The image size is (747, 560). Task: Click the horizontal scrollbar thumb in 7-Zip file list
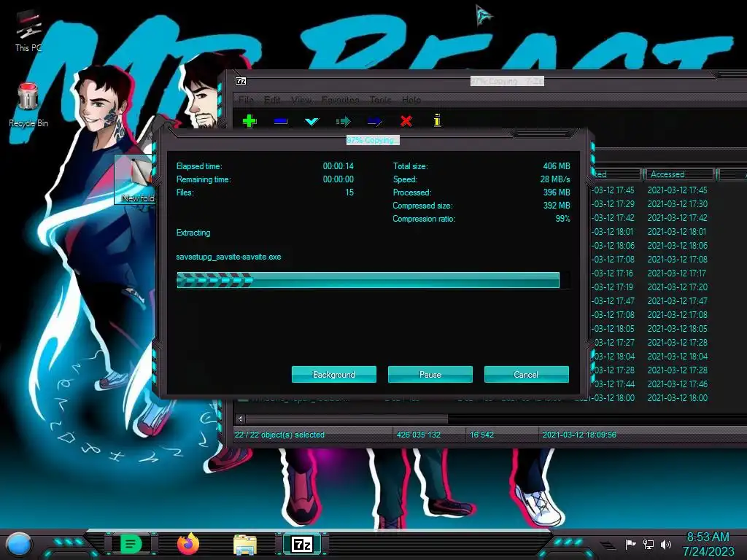[x=347, y=419]
